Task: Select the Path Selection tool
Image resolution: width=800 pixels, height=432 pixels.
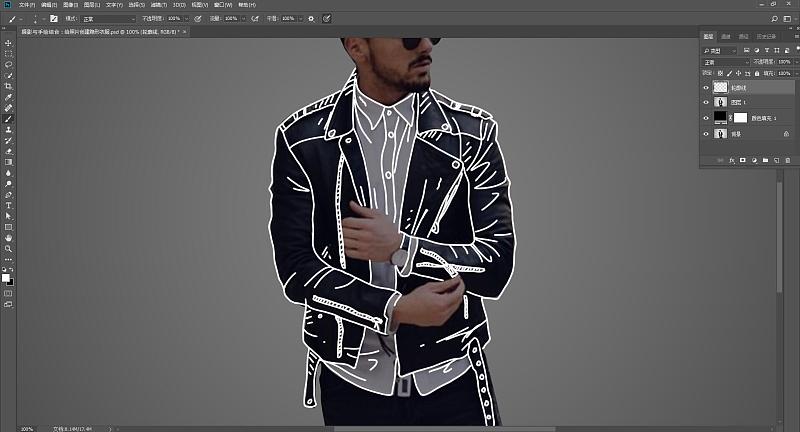Action: click(8, 216)
